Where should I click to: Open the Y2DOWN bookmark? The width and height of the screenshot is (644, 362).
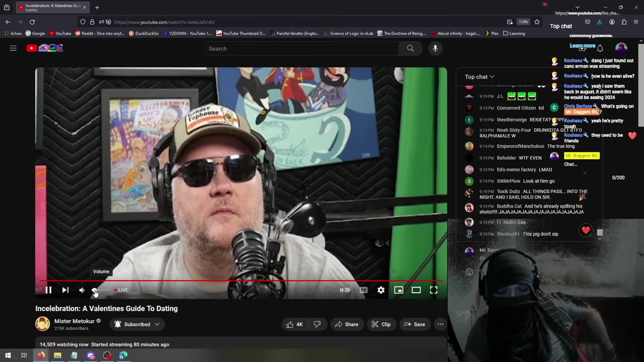[188, 34]
